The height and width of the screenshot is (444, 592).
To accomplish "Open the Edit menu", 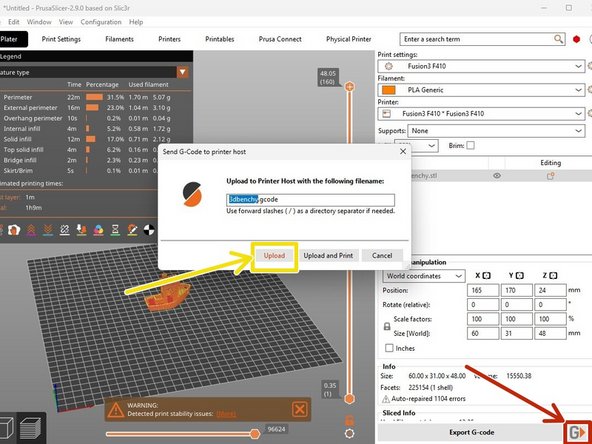I will pyautogui.click(x=14, y=22).
